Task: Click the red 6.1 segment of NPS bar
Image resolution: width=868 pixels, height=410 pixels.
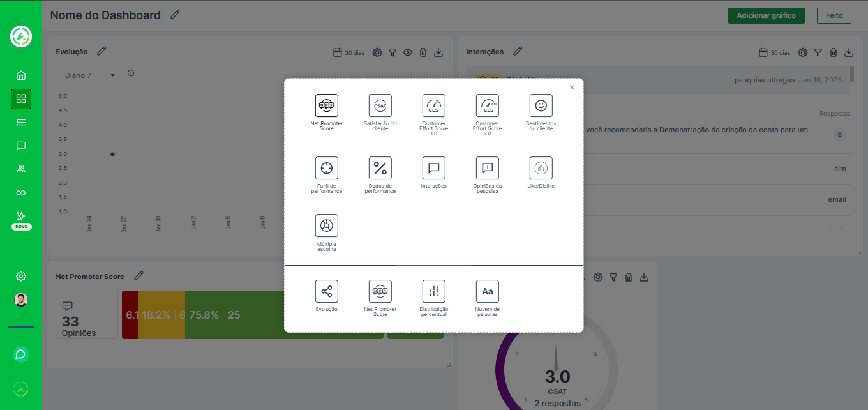Action: [130, 315]
